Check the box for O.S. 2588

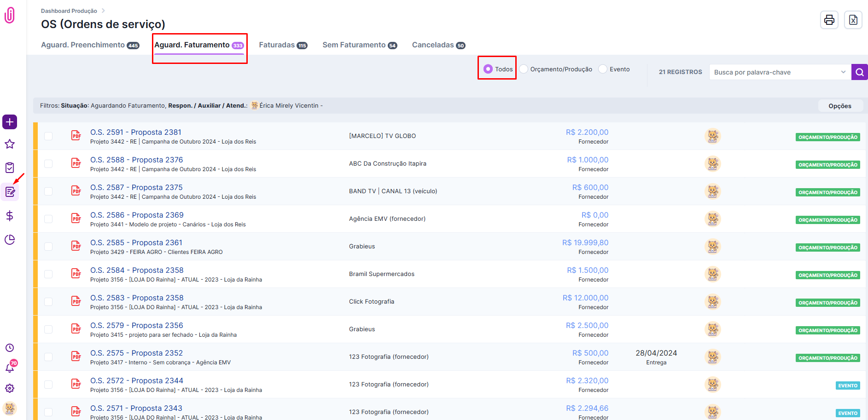(48, 164)
